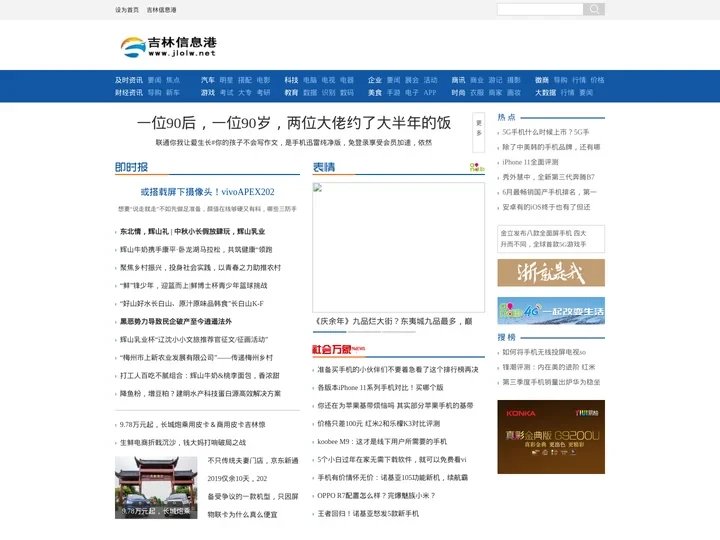Image resolution: width=720 pixels, height=540 pixels.
Task: Select the 电脑 sub-link in navigation
Action: pyautogui.click(x=310, y=80)
